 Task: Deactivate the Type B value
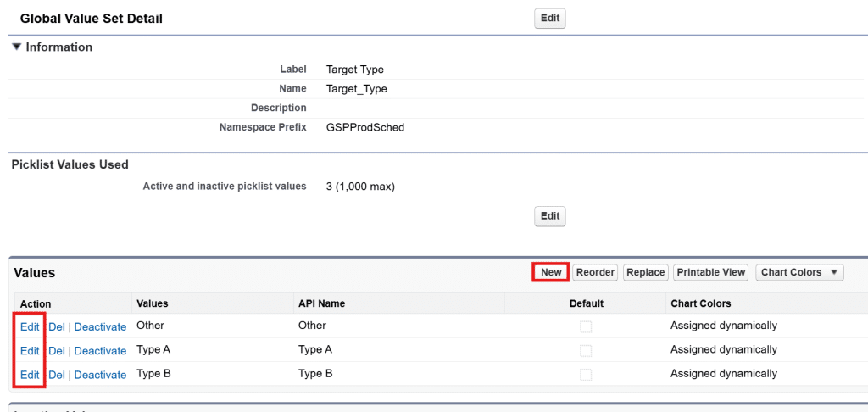[x=100, y=375]
